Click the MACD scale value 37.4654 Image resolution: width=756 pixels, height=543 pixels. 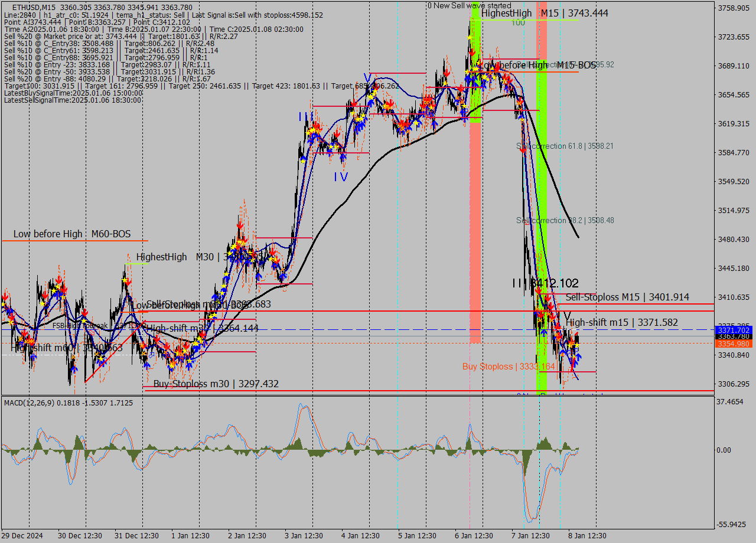pos(731,401)
